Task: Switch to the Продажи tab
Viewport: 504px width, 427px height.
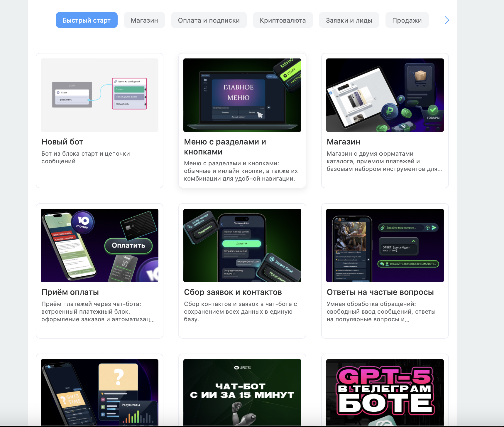Action: pos(407,20)
